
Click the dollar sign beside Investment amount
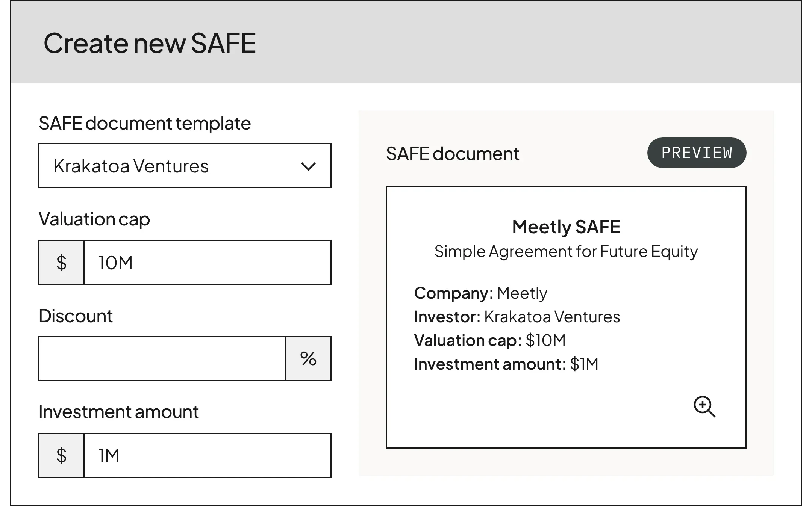click(61, 455)
